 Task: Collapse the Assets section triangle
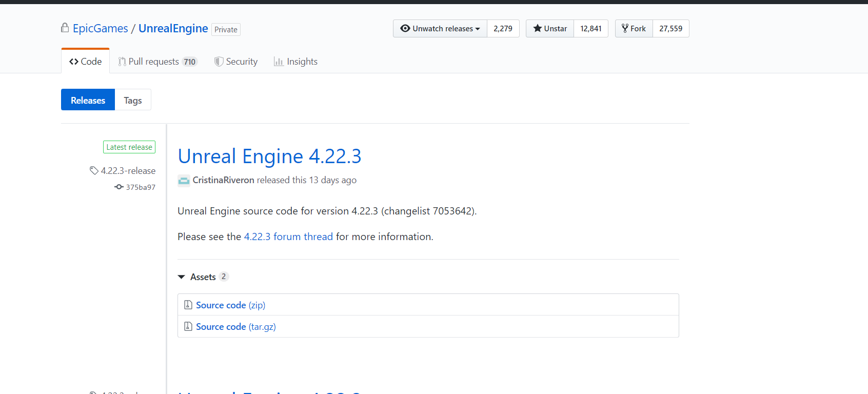coord(181,277)
